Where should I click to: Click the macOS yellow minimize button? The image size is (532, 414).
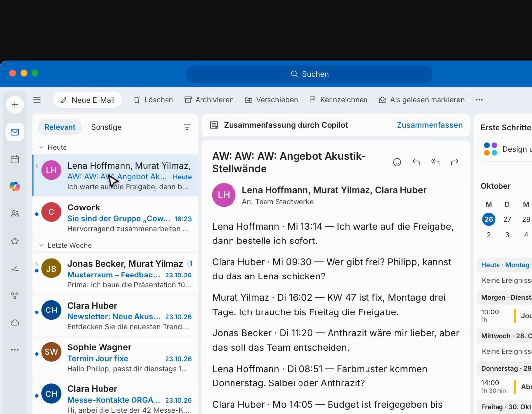click(x=24, y=73)
